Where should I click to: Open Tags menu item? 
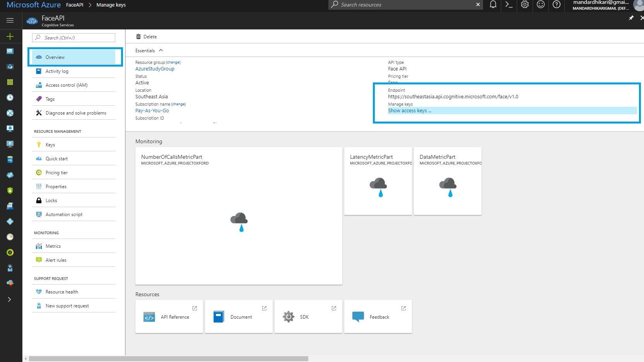coord(73,99)
